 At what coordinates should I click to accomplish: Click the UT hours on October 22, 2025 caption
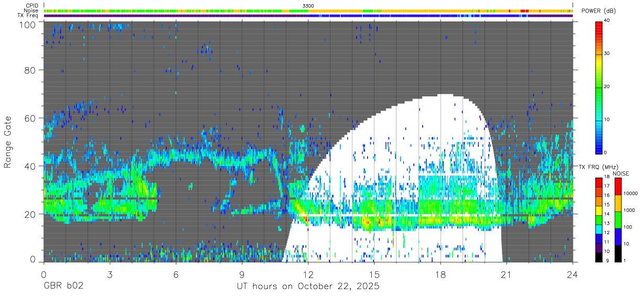click(307, 287)
